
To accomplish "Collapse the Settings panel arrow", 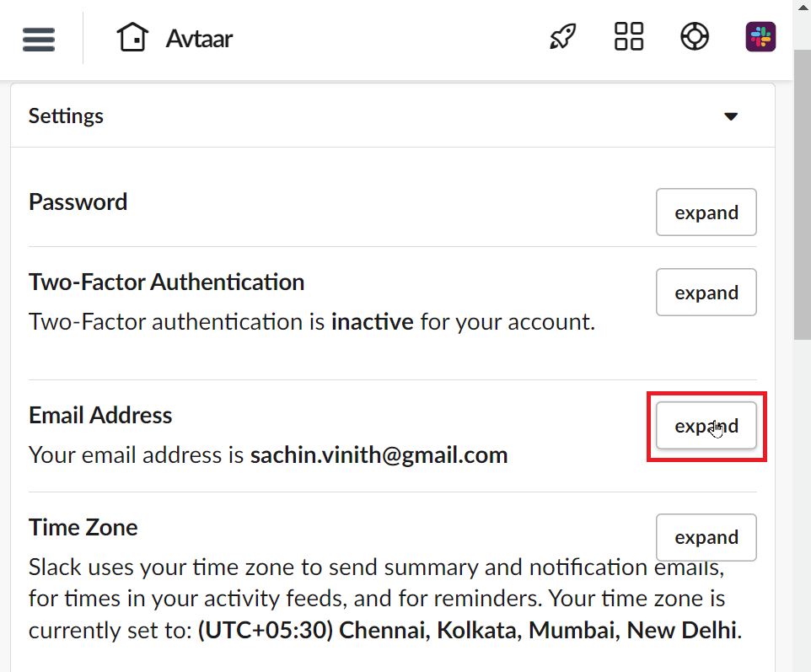I will pyautogui.click(x=731, y=116).
